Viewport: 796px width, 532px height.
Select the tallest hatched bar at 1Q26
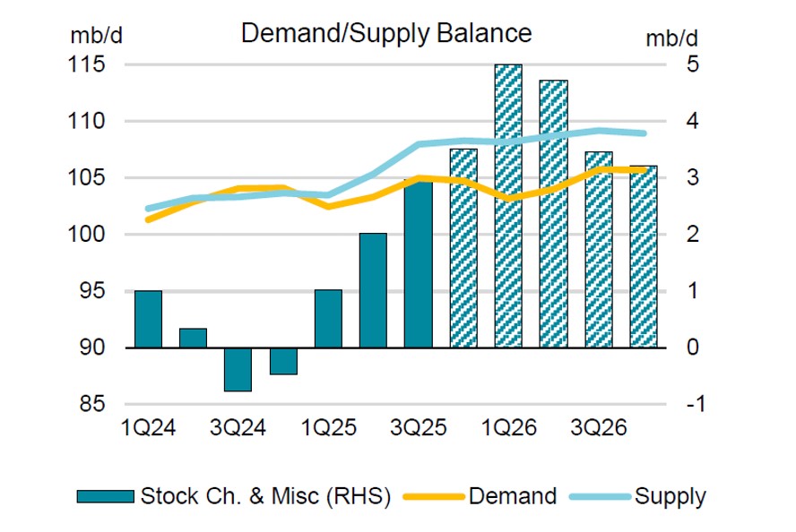(508, 206)
